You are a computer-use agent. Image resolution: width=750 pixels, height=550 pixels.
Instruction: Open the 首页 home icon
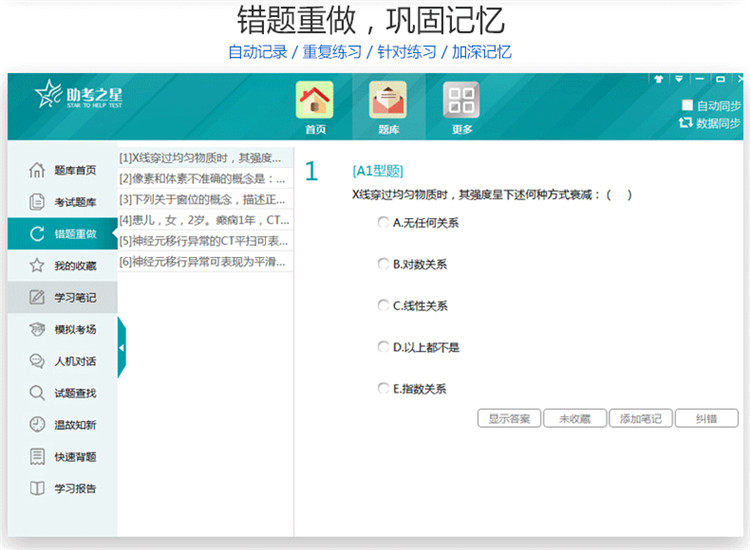(314, 99)
